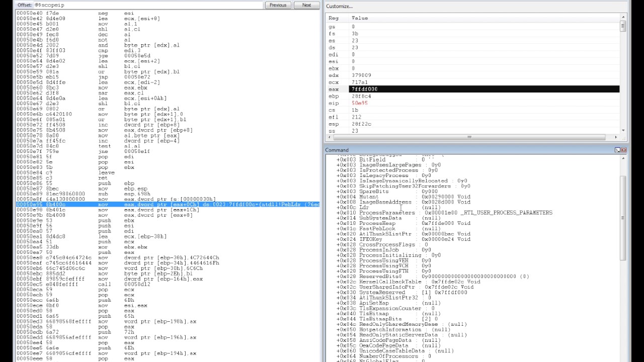Select highlighted disassembly line 00050e95

(168, 205)
